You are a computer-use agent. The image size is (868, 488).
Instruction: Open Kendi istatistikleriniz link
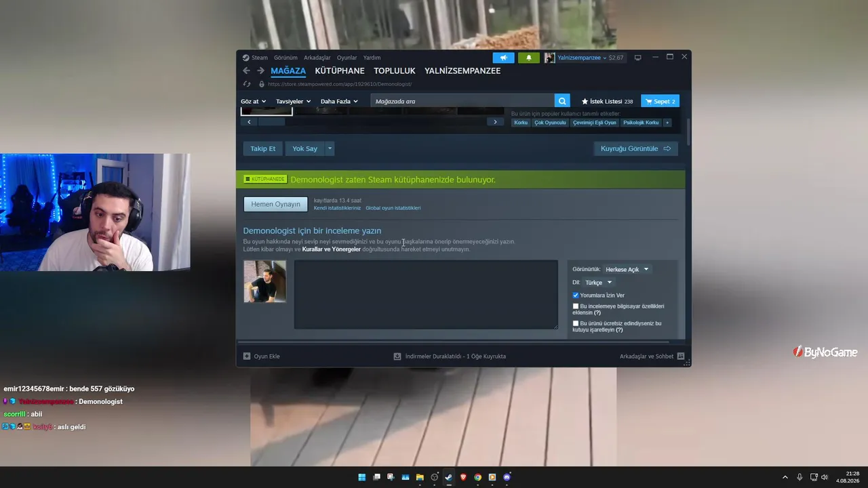[x=338, y=208]
